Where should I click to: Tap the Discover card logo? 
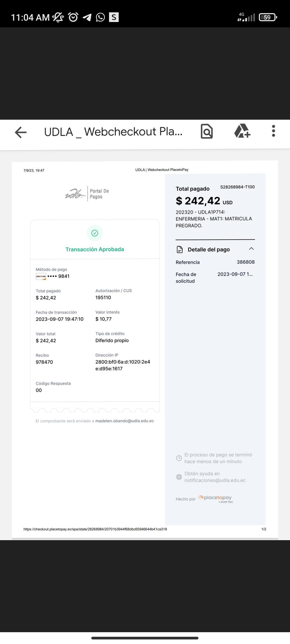click(41, 276)
